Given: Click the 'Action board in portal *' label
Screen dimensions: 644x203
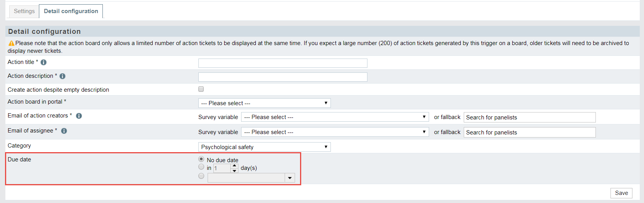Looking at the screenshot, I should (x=37, y=102).
